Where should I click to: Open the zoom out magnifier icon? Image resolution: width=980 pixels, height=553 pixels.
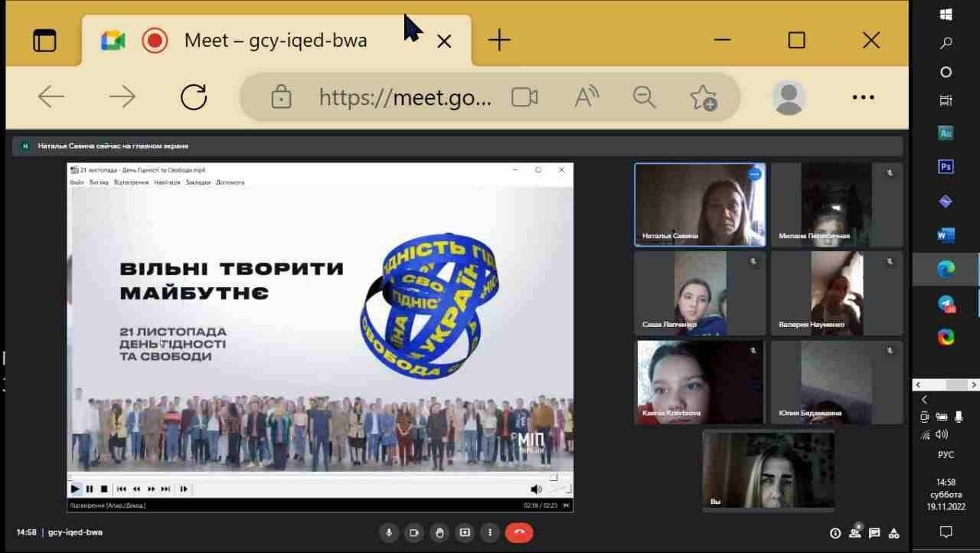tap(645, 97)
